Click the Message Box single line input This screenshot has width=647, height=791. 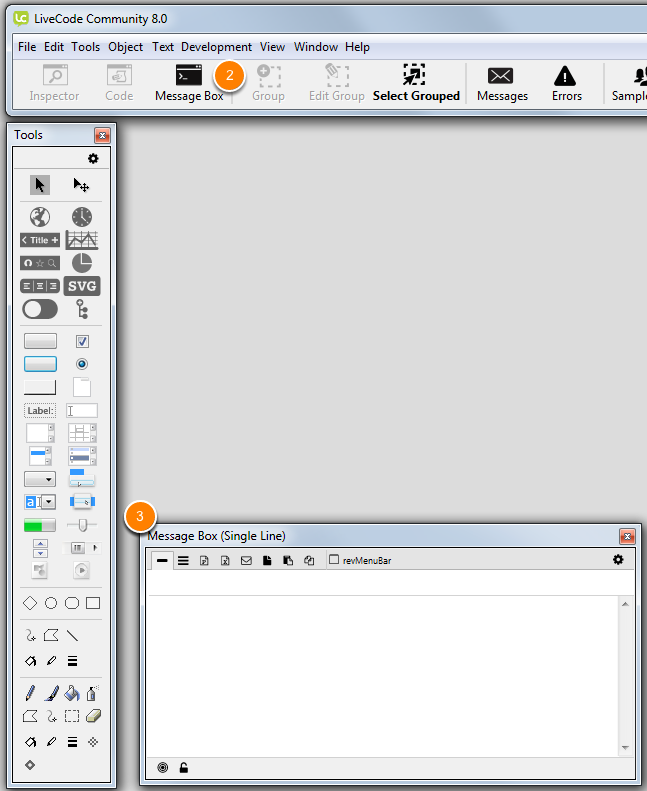click(390, 583)
